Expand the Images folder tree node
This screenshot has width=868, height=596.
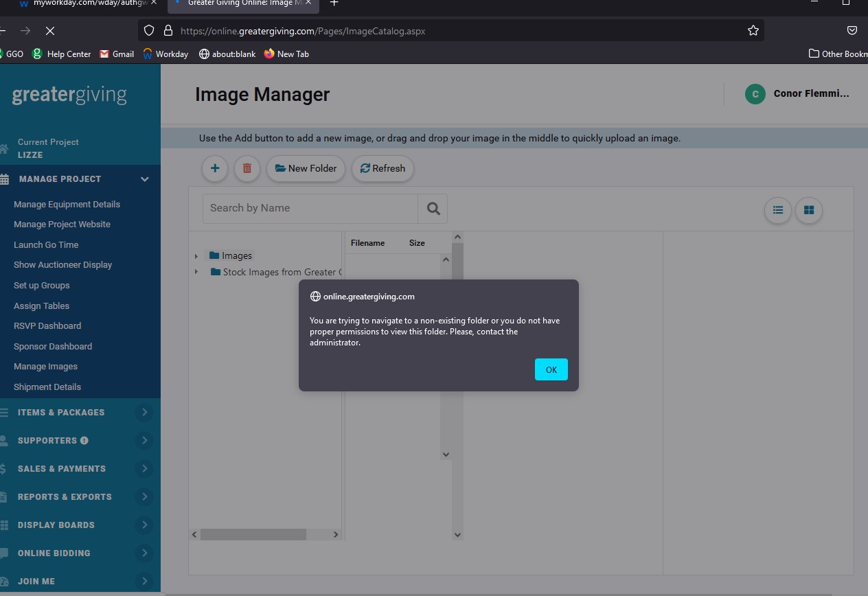(x=196, y=256)
